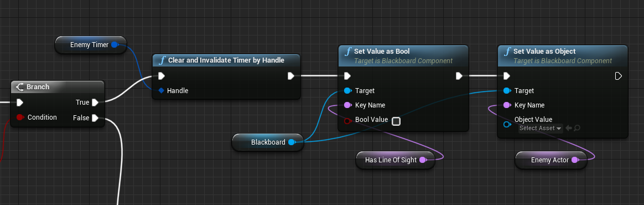Click Key Name pin on Set Value as Bool
The width and height of the screenshot is (644, 205).
click(347, 105)
